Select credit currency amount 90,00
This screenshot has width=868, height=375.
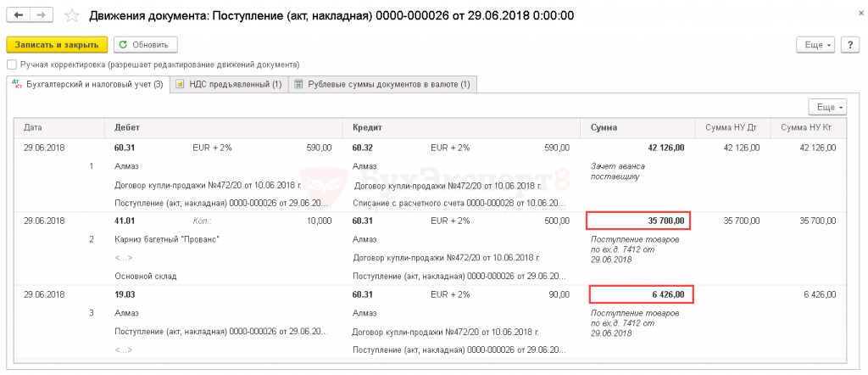pos(559,294)
